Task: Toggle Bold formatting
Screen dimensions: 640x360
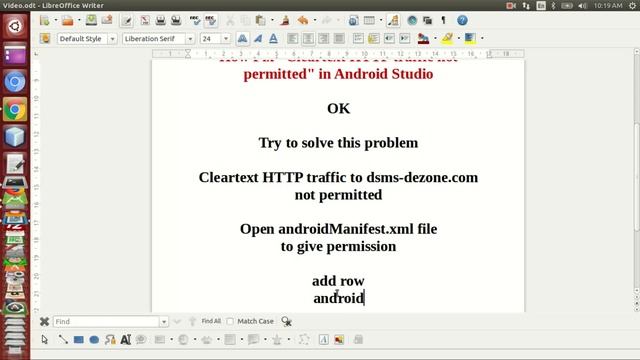Action: click(242, 38)
